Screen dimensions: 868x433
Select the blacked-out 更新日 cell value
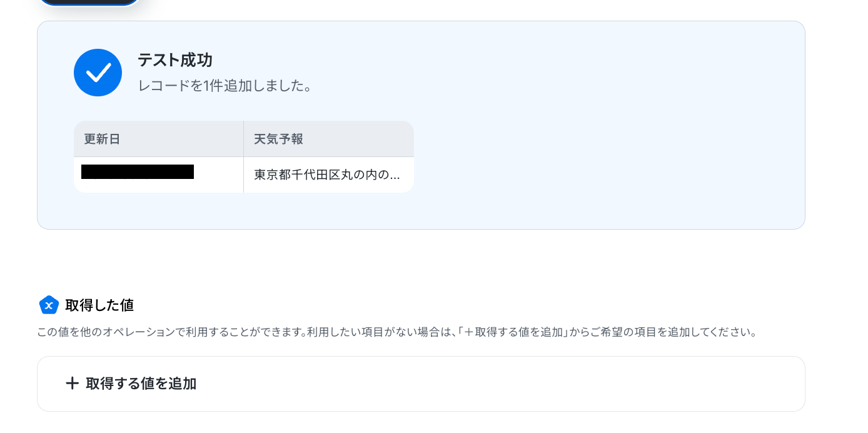(x=138, y=172)
